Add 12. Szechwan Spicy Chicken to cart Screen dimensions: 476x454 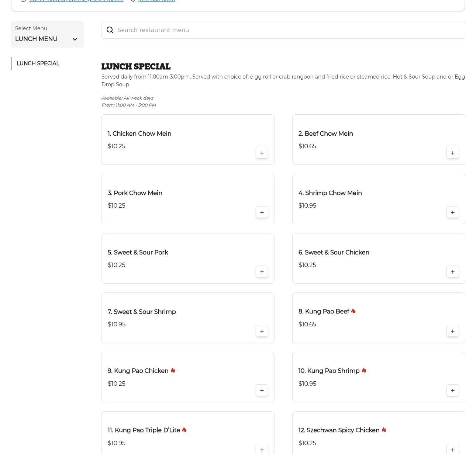453,450
